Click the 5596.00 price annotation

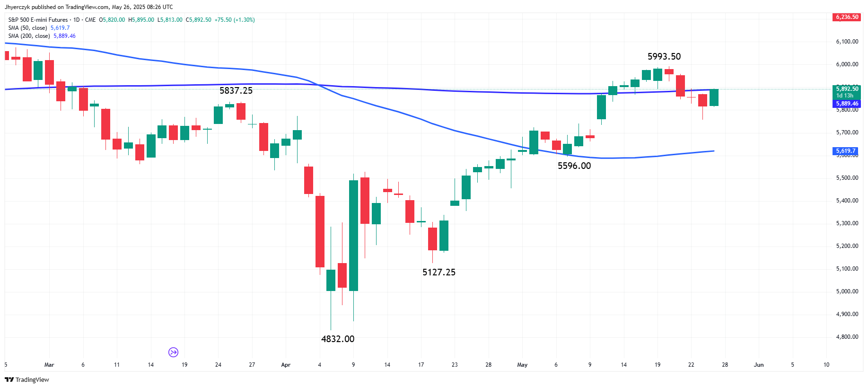[x=574, y=166]
